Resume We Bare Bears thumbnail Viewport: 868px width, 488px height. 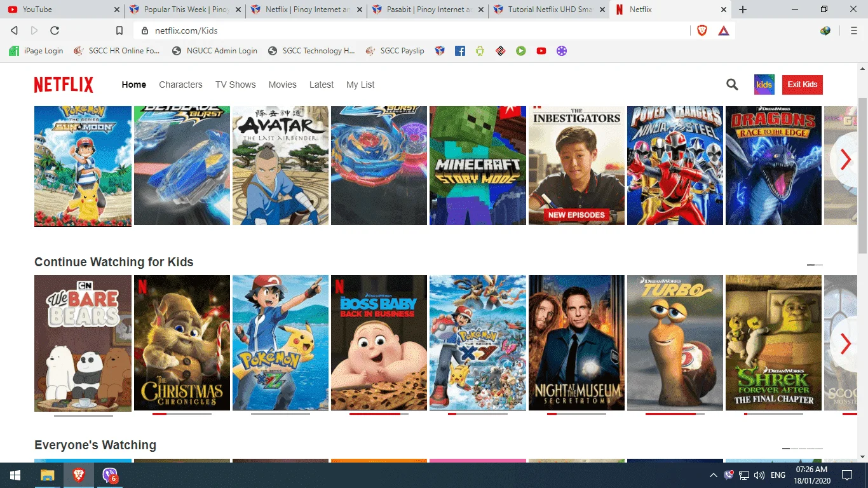point(83,343)
